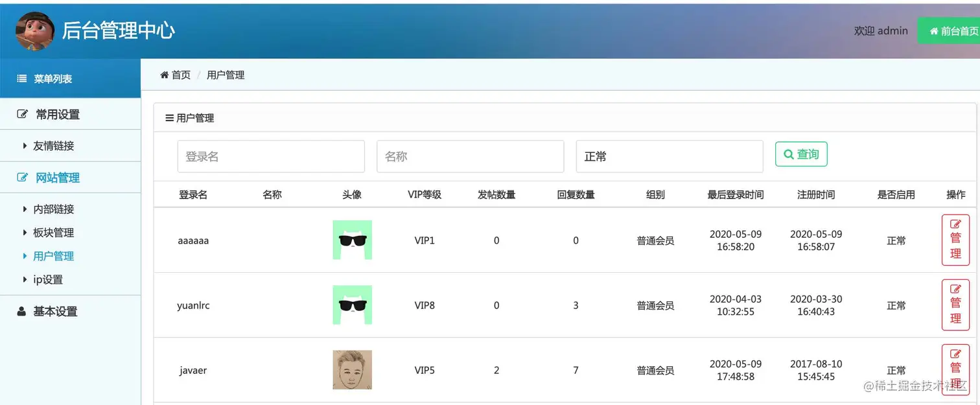Click the menu list icon beside 菜单列表
980x405 pixels.
tap(21, 79)
